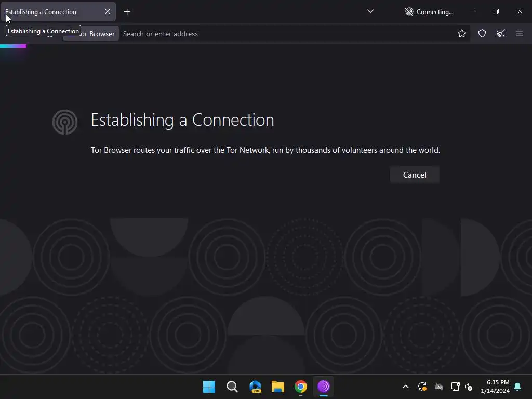Click the Connecting... status indicator
Image resolution: width=532 pixels, height=399 pixels.
[429, 12]
